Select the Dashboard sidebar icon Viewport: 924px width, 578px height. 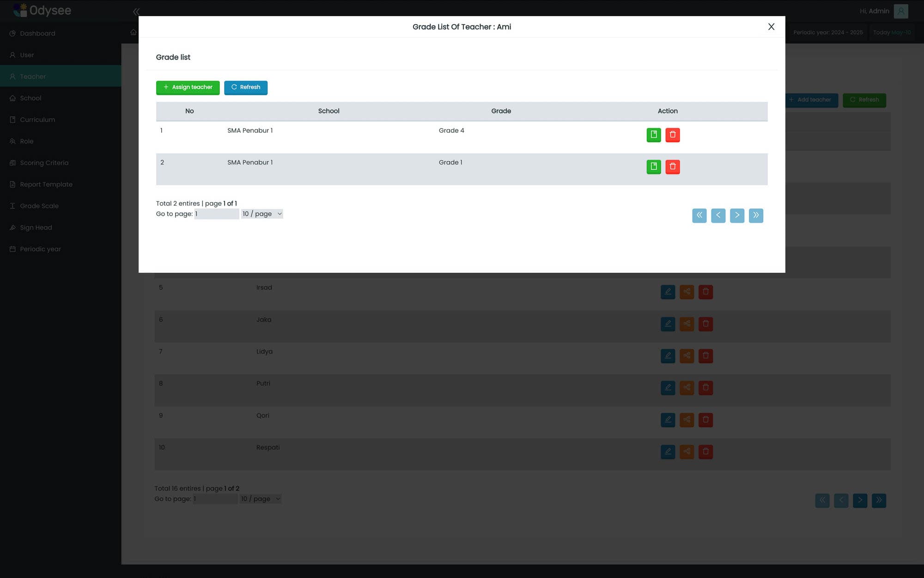(x=12, y=33)
